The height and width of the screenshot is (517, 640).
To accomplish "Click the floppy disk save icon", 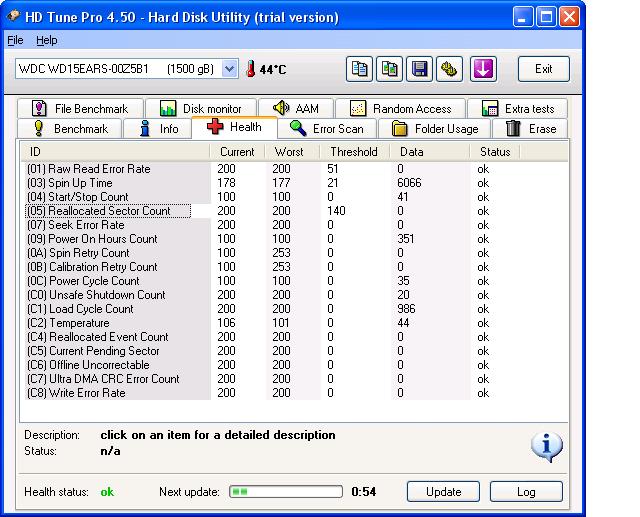I will pos(419,69).
